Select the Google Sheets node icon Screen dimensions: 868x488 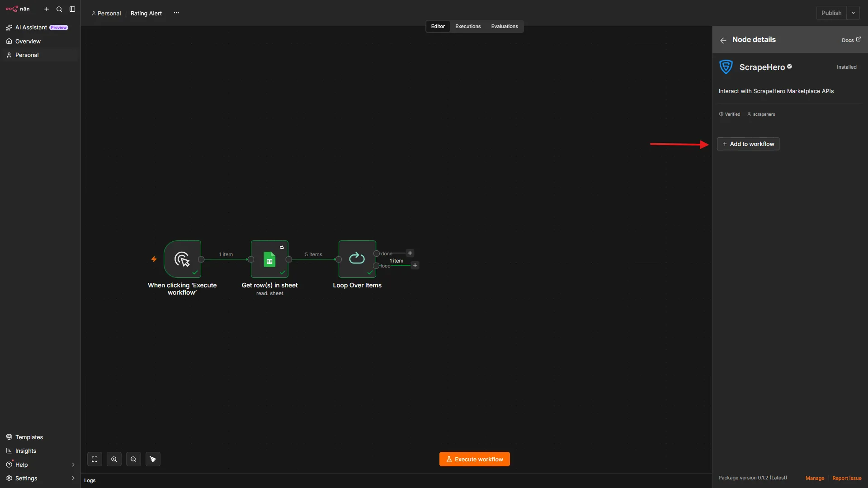pyautogui.click(x=269, y=259)
